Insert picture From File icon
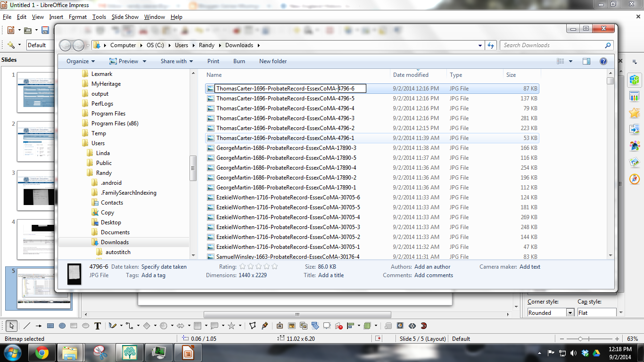 tap(292, 325)
